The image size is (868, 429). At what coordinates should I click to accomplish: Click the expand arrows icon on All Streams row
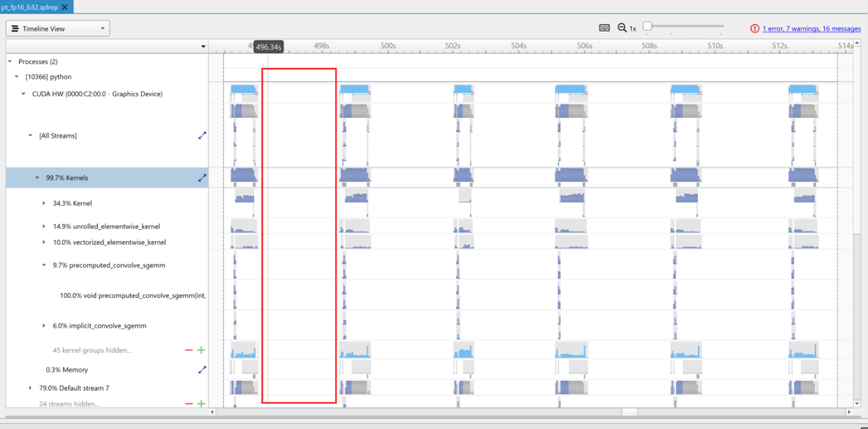(202, 135)
